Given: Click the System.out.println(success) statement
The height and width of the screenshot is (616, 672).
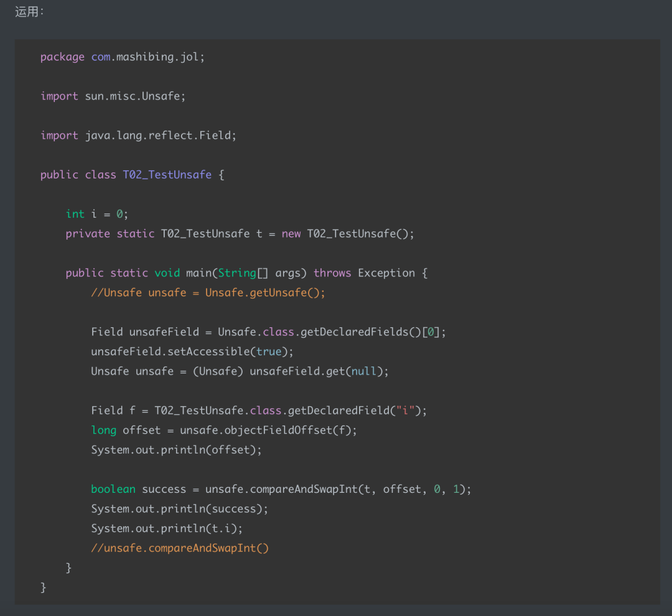Looking at the screenshot, I should [179, 508].
